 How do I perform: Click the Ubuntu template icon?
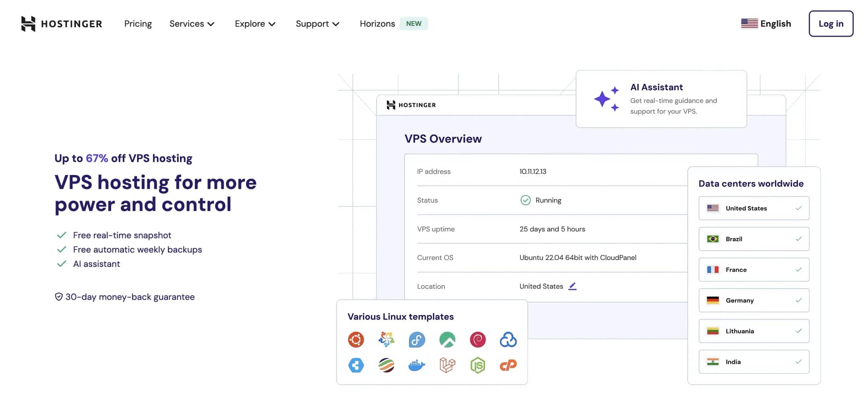[x=356, y=340]
